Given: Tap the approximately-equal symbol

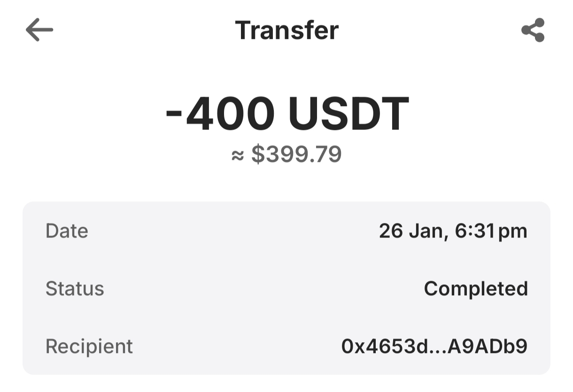Looking at the screenshot, I should click(x=238, y=155).
